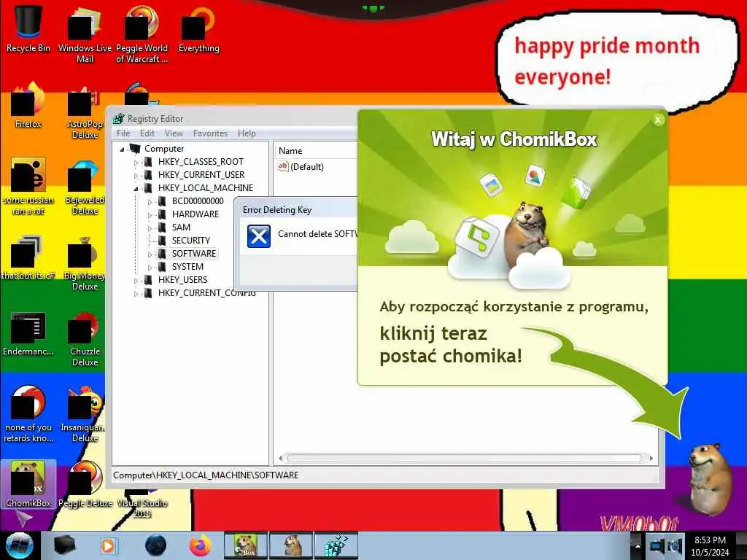The width and height of the screenshot is (747, 560).
Task: Select the ChomikBox desktop icon
Action: (x=28, y=484)
